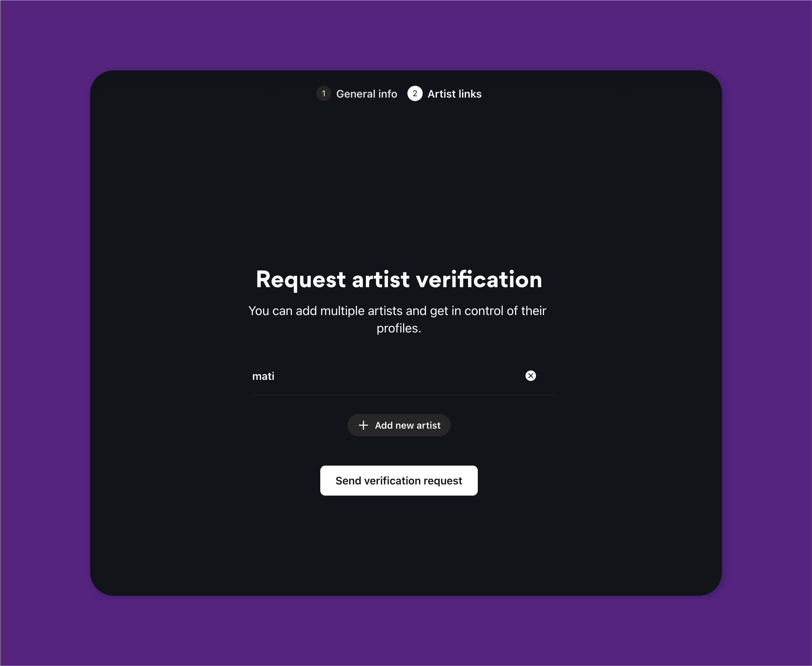Click the "Request artist verification" heading
The width and height of the screenshot is (812, 666).
[x=399, y=280]
